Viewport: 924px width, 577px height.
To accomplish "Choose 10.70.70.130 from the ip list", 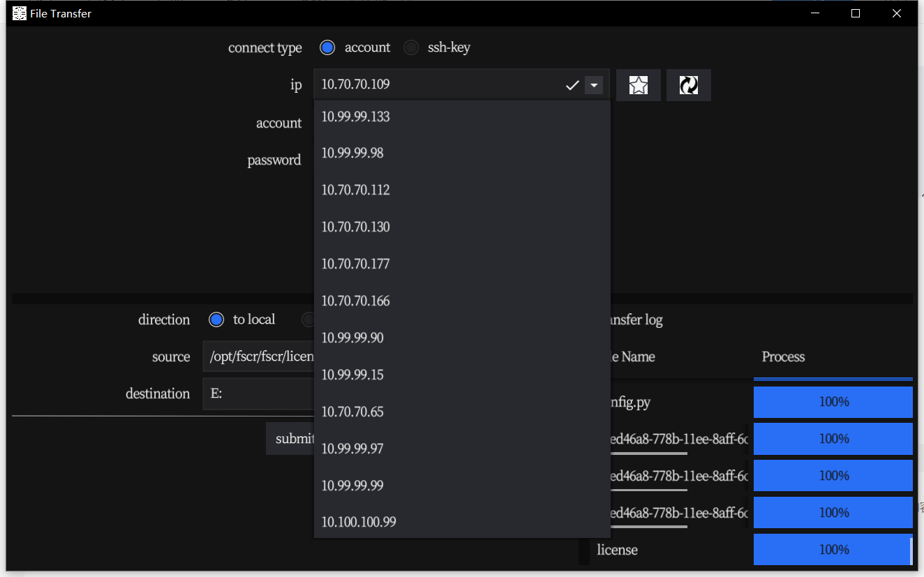I will coord(462,227).
